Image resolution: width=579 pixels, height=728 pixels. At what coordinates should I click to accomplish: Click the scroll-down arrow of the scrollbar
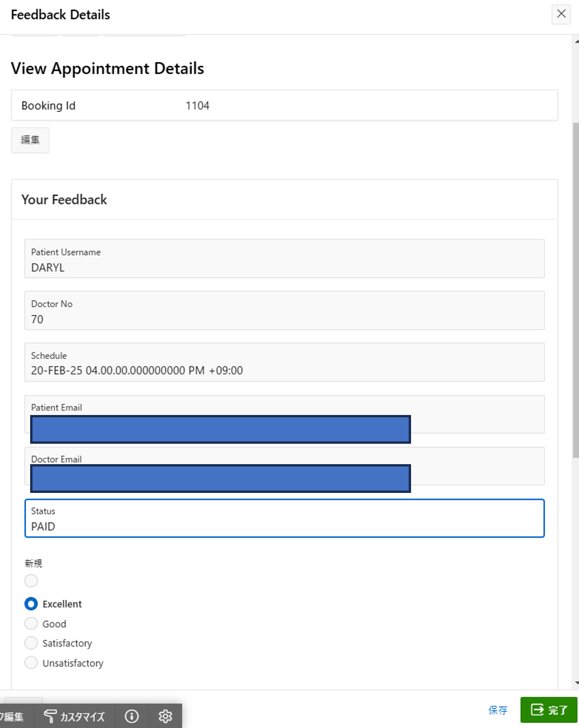click(x=576, y=683)
